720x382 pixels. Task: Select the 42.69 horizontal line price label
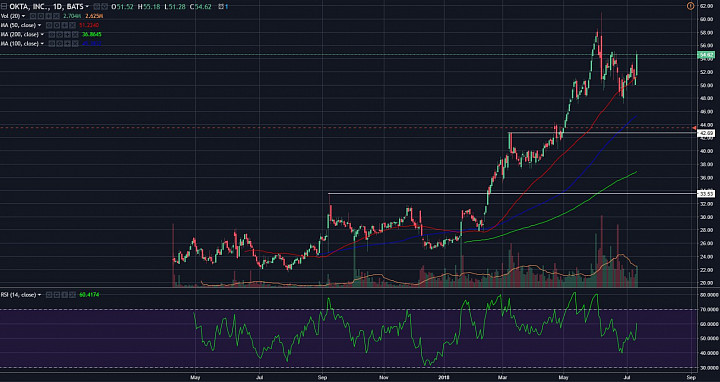point(705,133)
